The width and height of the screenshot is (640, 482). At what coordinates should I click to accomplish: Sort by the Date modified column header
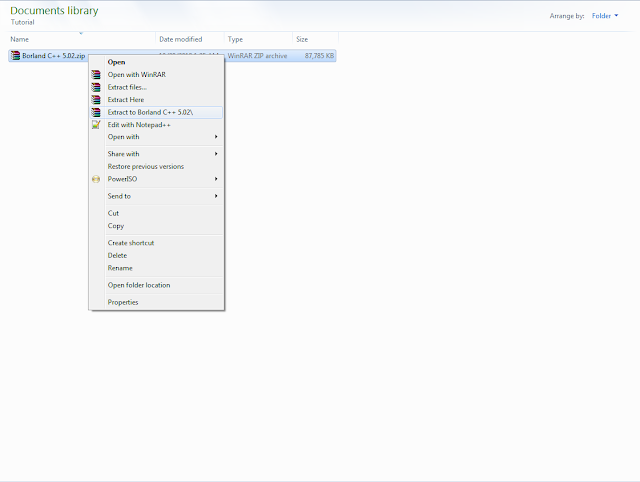pyautogui.click(x=190, y=39)
